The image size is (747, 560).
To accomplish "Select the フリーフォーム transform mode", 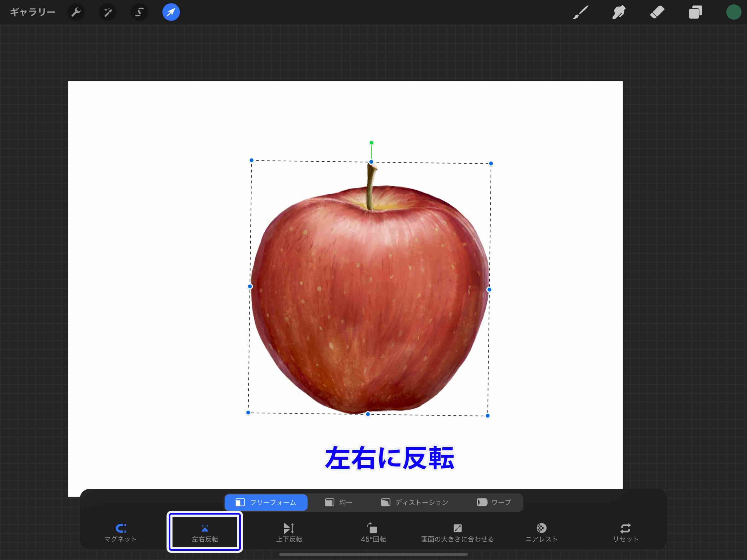I will pos(266,502).
